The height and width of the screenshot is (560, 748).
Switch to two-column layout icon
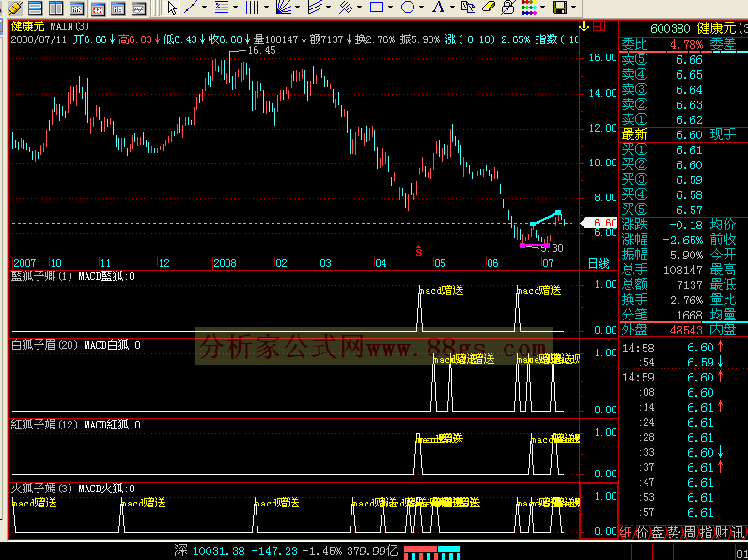point(55,8)
